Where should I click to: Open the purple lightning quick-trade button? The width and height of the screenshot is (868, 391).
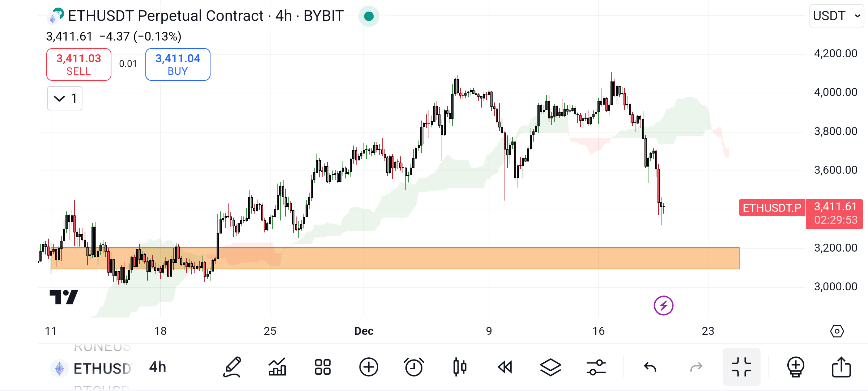[663, 306]
